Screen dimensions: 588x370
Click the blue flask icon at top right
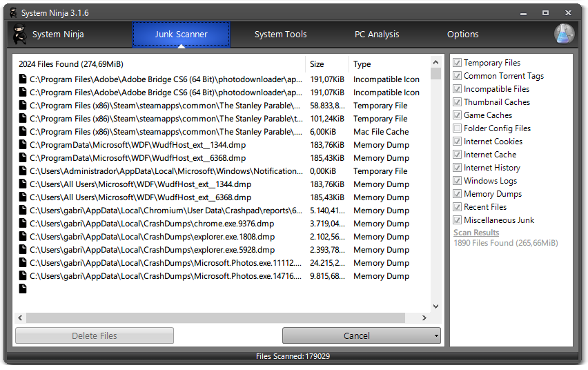click(564, 34)
